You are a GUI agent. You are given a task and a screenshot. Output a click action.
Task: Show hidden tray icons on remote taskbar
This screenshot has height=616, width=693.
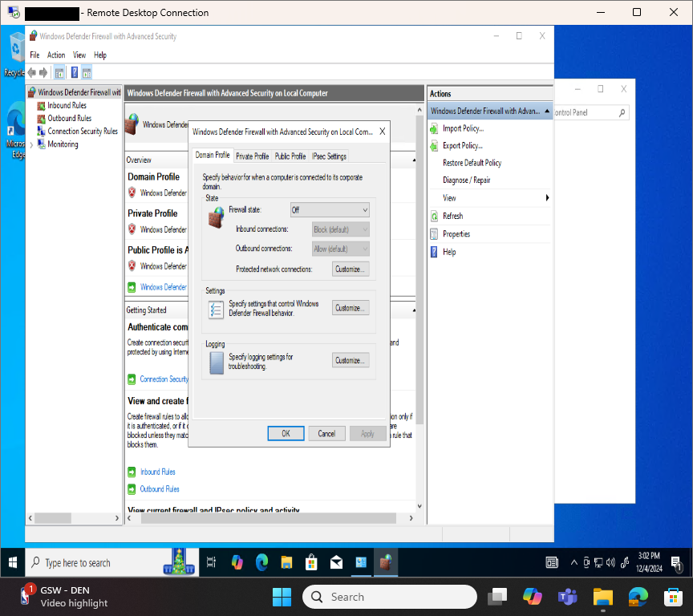coord(573,562)
